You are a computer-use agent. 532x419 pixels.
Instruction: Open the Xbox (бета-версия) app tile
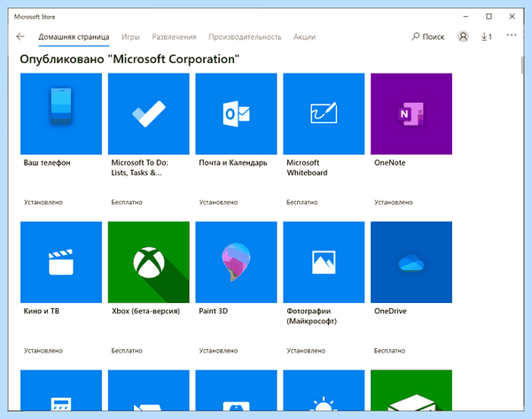tap(149, 262)
